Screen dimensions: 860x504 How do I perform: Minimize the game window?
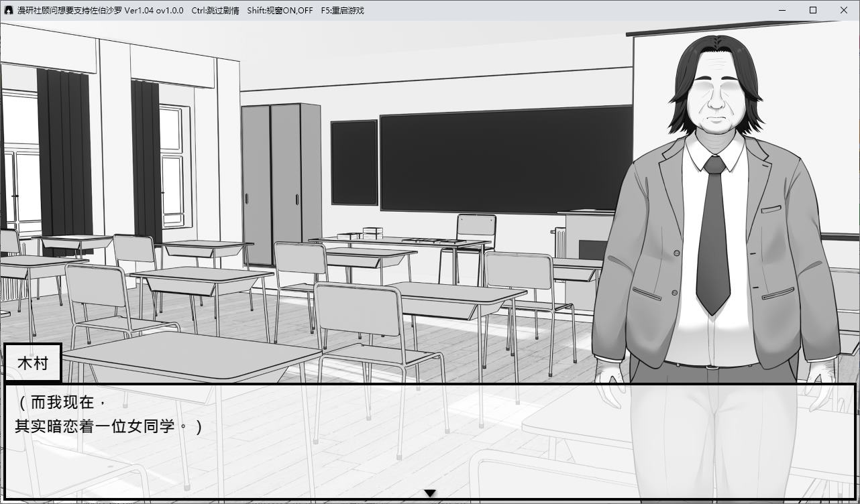(x=782, y=10)
